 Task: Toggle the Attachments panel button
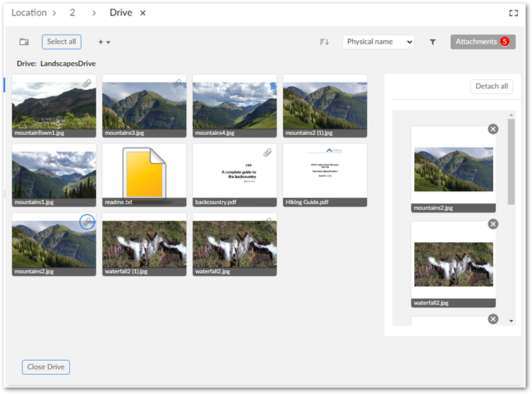[x=483, y=42]
